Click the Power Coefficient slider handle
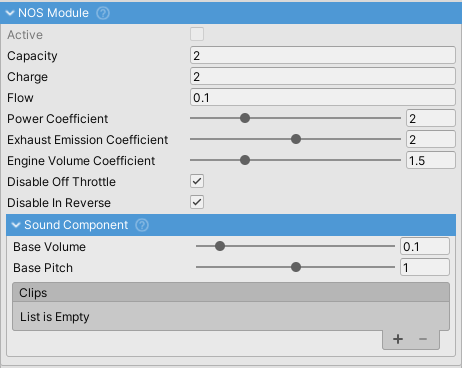Viewport: 462px width, 368px height. tap(245, 118)
